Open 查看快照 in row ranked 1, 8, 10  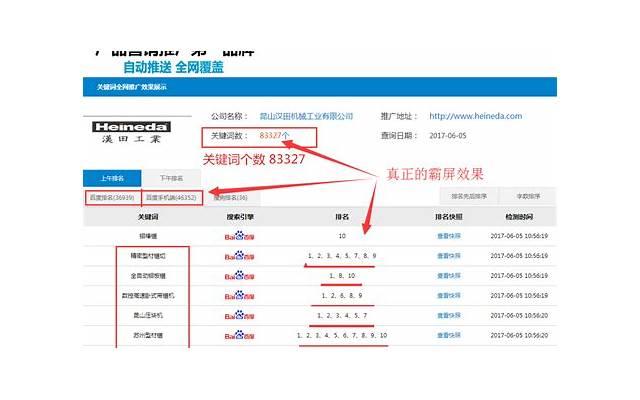pos(449,276)
